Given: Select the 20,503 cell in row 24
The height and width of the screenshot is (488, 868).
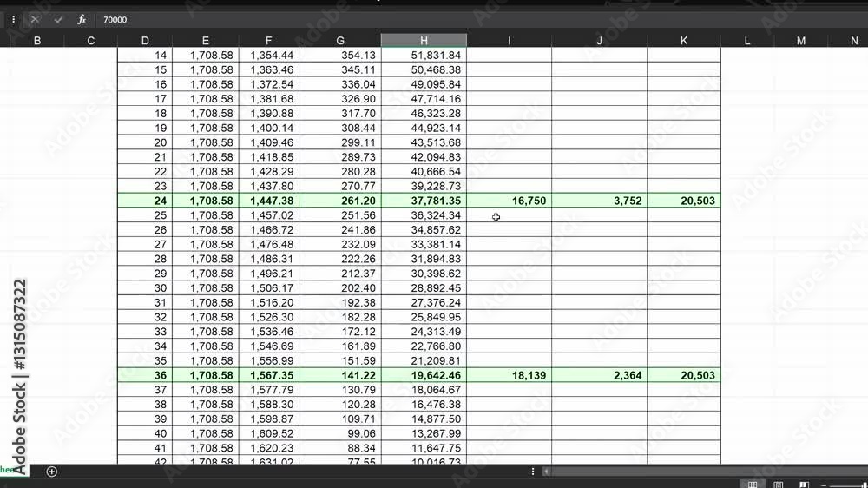Looking at the screenshot, I should 684,201.
